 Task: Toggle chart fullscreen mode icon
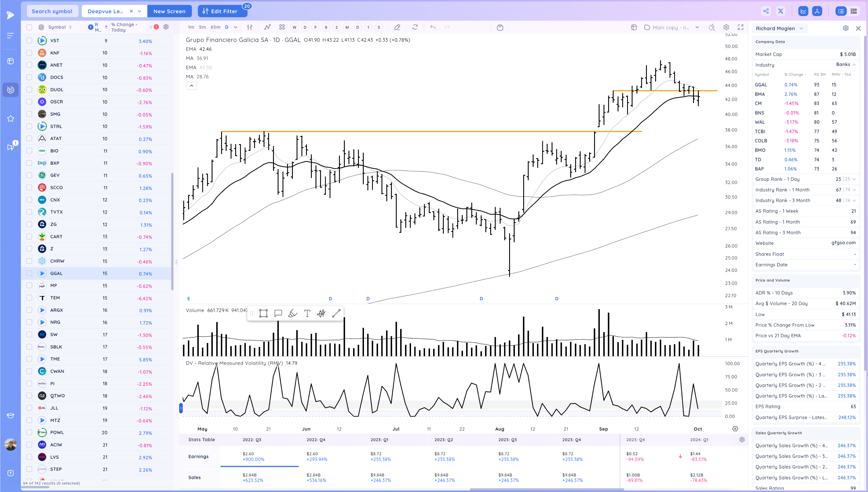740,27
